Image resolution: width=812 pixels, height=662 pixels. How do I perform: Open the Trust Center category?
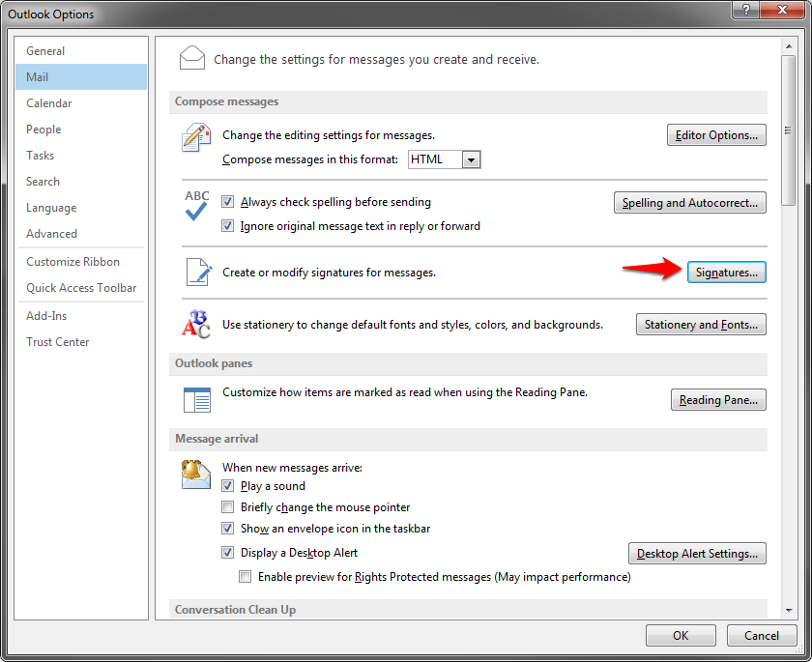81,341
